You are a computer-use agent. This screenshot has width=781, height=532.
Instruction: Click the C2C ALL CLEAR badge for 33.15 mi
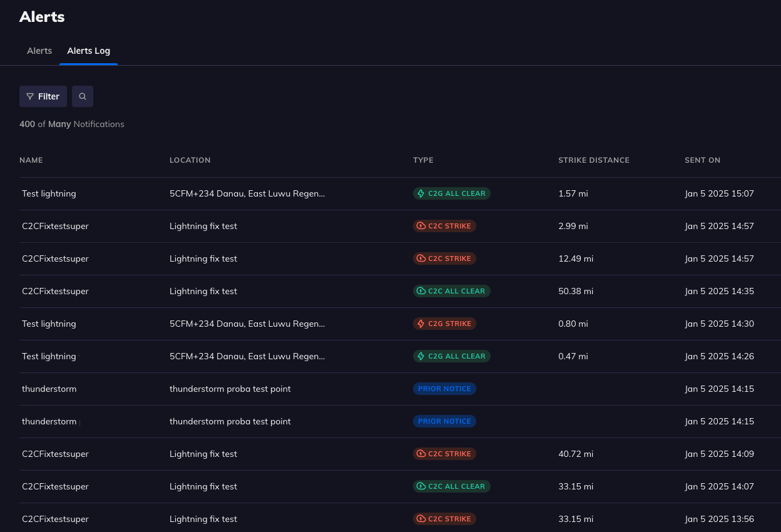[452, 486]
